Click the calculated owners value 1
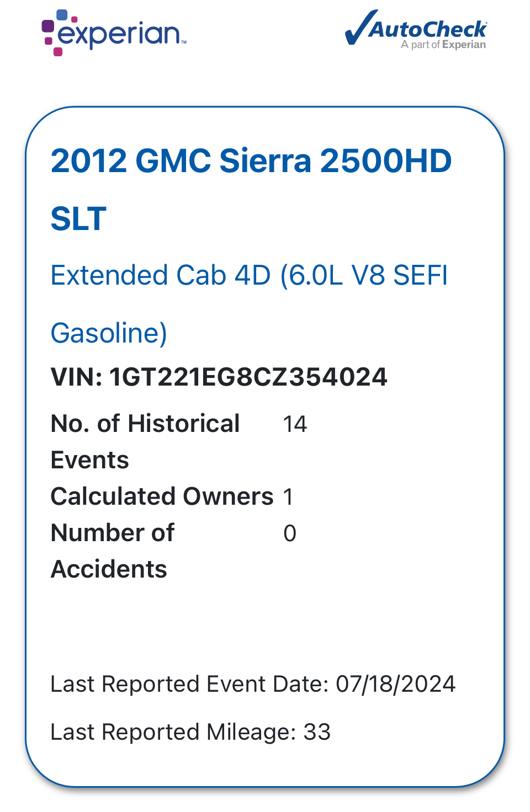The image size is (530, 812). click(288, 497)
